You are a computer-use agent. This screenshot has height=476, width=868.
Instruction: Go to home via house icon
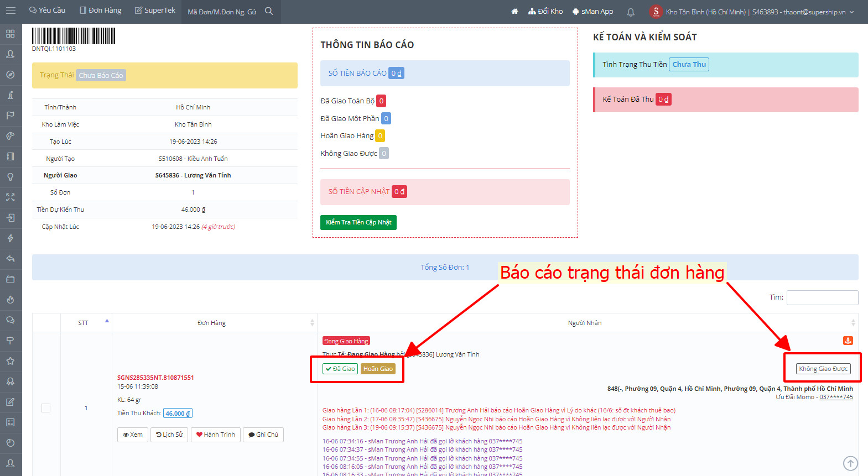514,11
